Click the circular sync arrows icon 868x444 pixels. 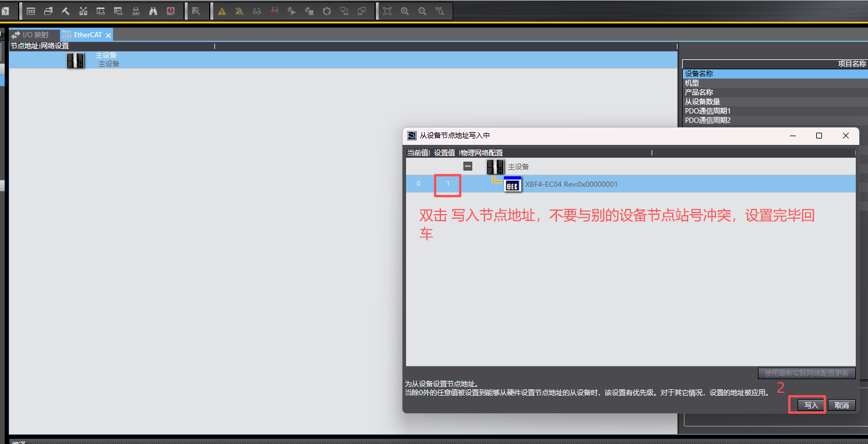coord(327,11)
